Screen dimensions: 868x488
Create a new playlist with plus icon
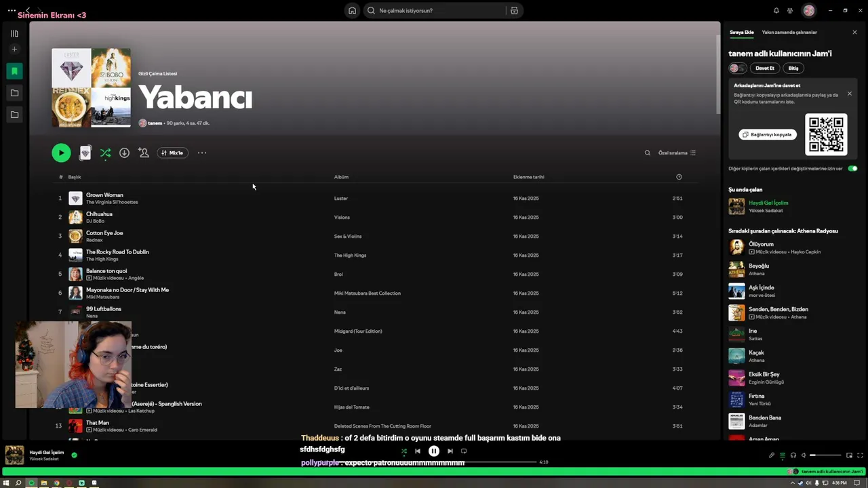pos(14,49)
